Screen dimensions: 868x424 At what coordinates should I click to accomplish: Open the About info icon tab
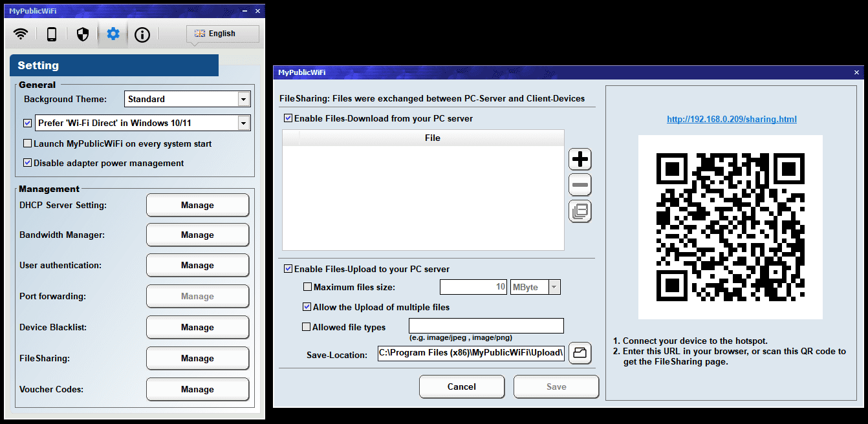pos(142,34)
